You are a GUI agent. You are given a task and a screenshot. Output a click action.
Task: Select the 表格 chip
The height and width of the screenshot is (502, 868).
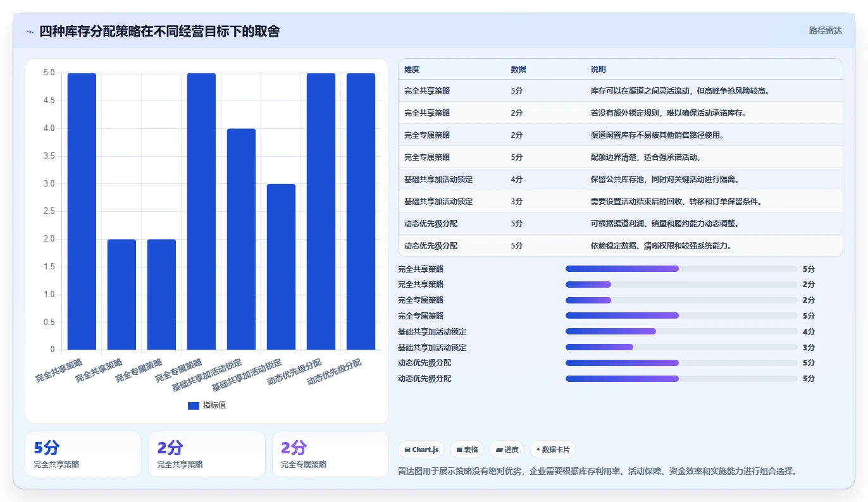467,450
